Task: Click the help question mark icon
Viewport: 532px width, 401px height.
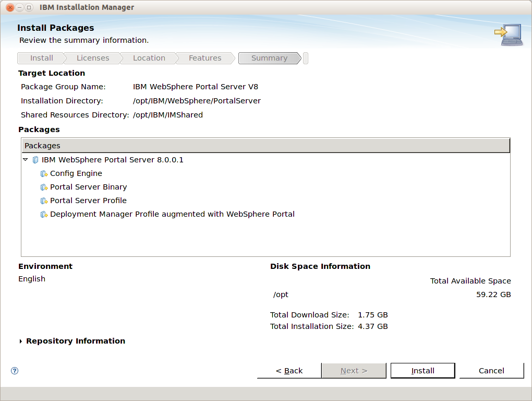Action: [15, 370]
